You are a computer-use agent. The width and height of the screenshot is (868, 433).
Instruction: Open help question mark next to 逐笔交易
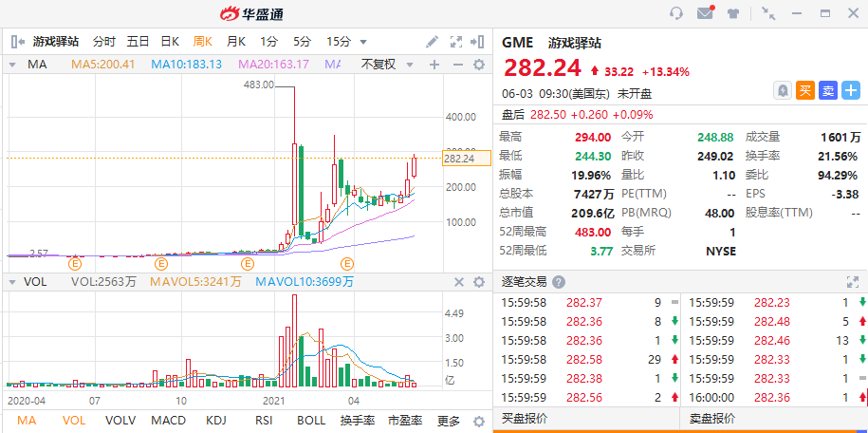[559, 282]
